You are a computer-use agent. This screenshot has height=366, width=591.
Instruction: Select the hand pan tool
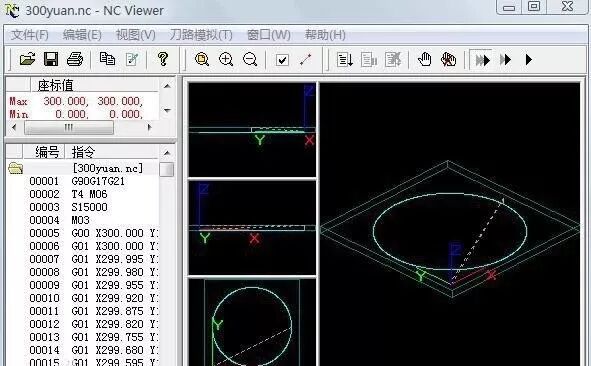click(x=425, y=60)
